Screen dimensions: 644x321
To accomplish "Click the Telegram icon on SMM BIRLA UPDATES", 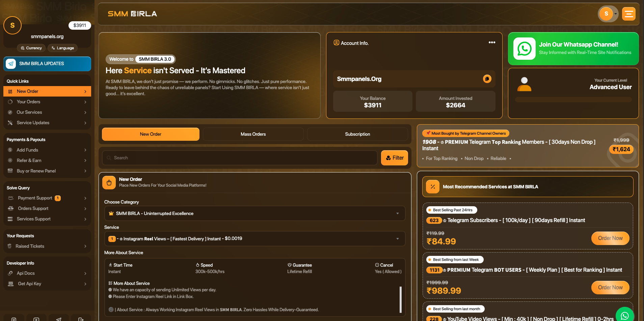I will tap(11, 64).
